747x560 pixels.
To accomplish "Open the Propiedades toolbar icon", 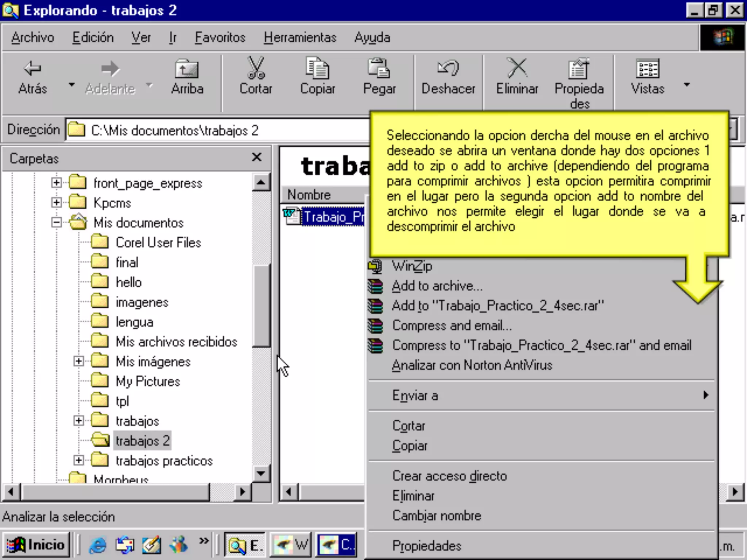I will tap(579, 69).
